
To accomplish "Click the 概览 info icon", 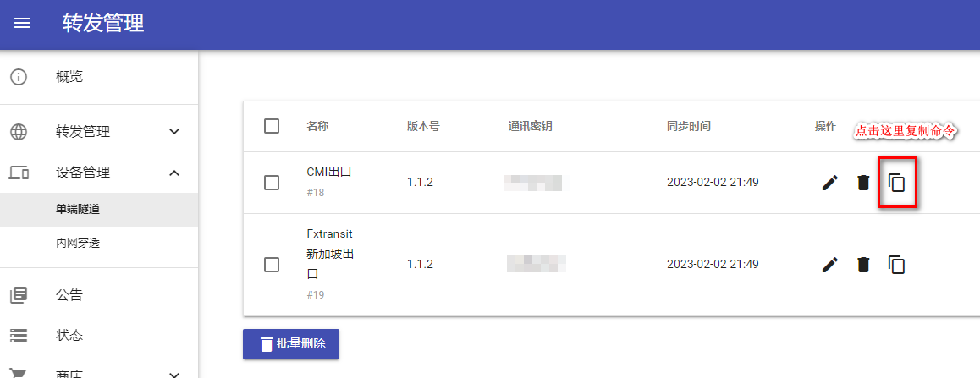I will click(19, 78).
